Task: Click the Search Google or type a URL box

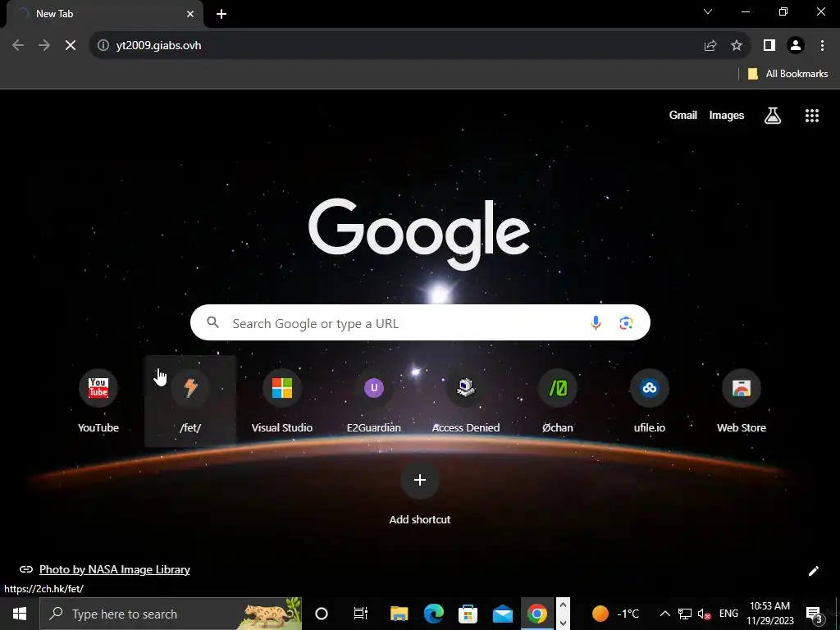Action: pyautogui.click(x=420, y=322)
